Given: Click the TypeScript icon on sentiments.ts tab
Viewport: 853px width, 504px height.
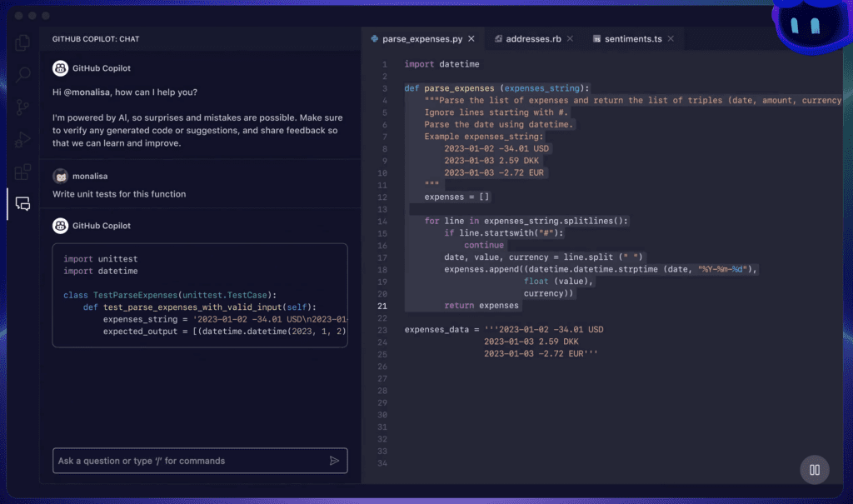Looking at the screenshot, I should coord(596,37).
